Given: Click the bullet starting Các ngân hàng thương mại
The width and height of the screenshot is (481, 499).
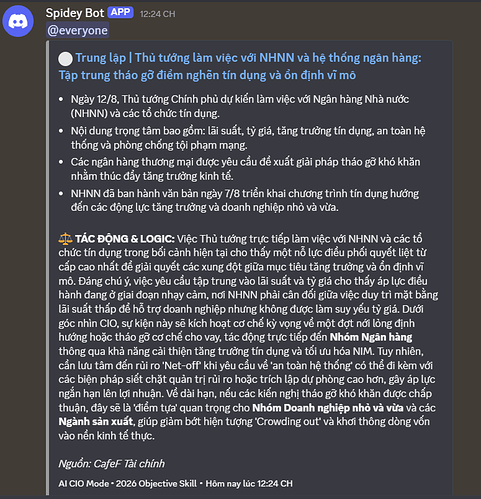Looking at the screenshot, I should tap(245, 169).
